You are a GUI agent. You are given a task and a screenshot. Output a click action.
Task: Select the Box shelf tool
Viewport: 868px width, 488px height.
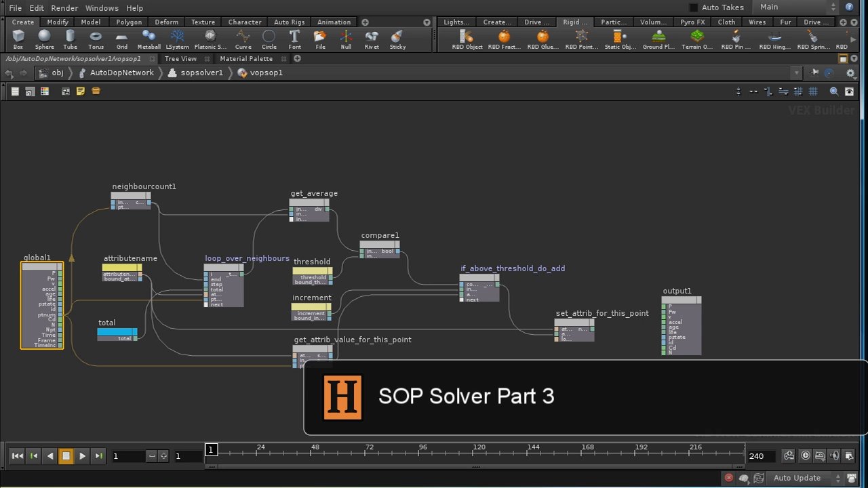coord(18,39)
